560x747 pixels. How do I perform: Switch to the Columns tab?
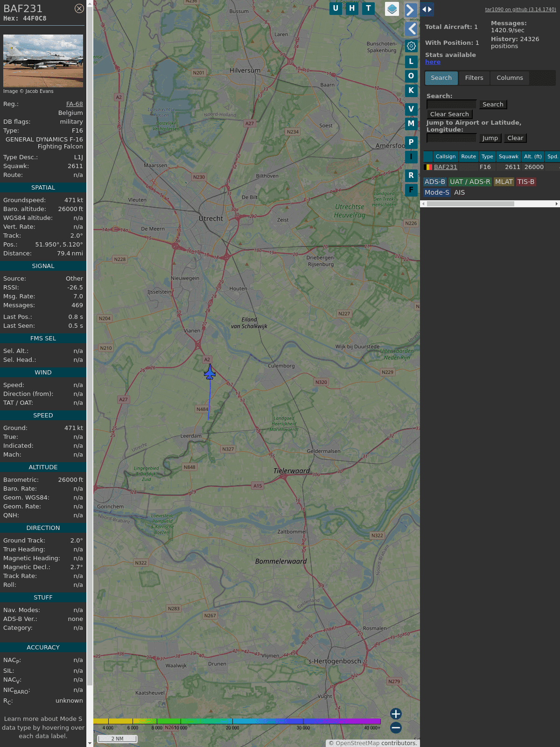510,78
